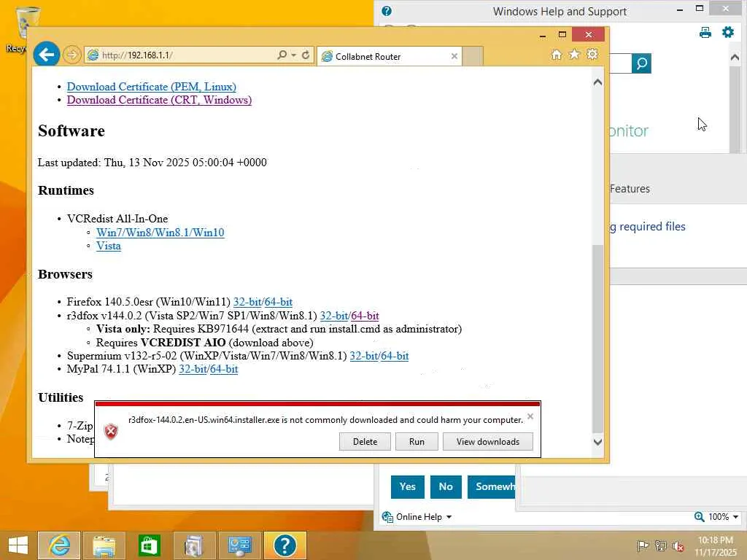
Task: Select the Collabnet Router tab
Action: point(390,56)
